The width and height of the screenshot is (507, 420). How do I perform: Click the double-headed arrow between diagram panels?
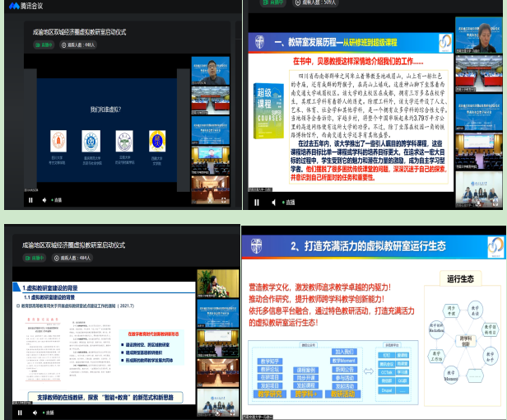368,371
